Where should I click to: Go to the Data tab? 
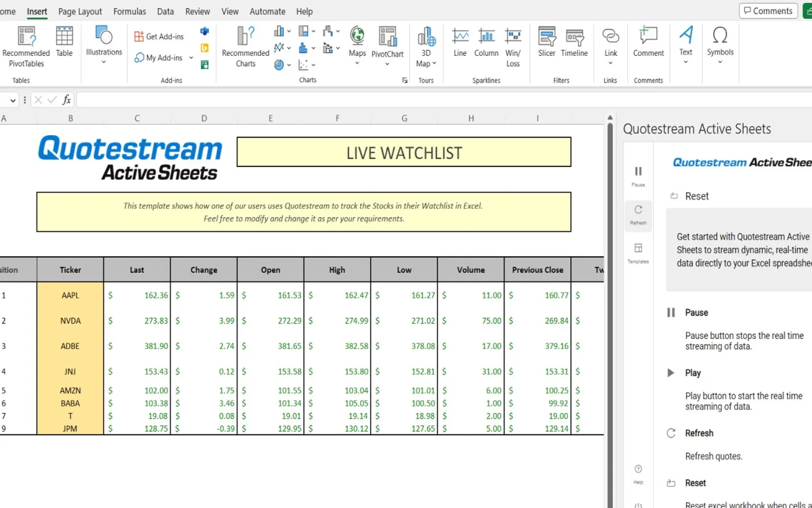(x=165, y=11)
